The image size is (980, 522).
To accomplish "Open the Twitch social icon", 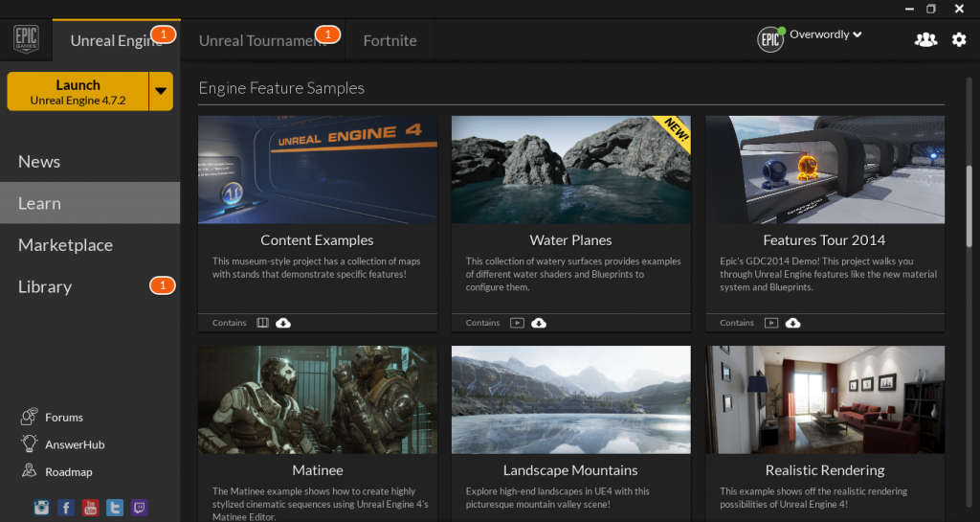I will (139, 508).
